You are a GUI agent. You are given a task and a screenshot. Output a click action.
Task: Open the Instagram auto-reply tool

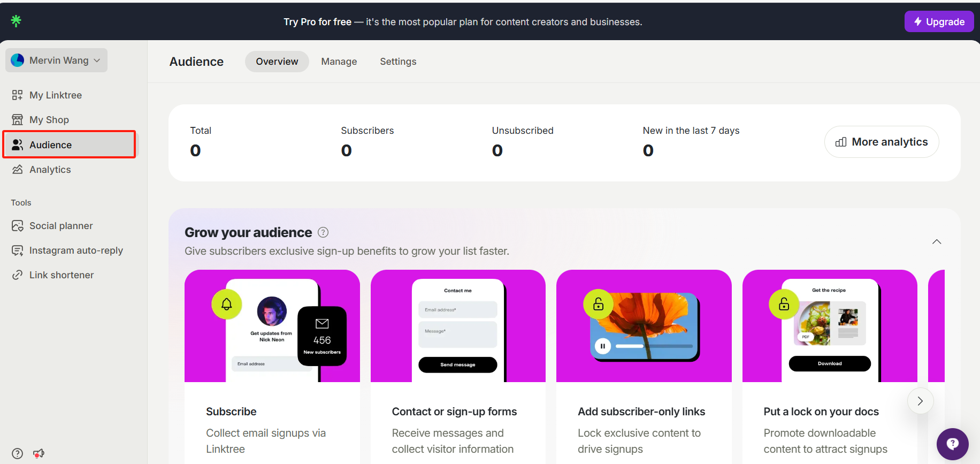(75, 250)
